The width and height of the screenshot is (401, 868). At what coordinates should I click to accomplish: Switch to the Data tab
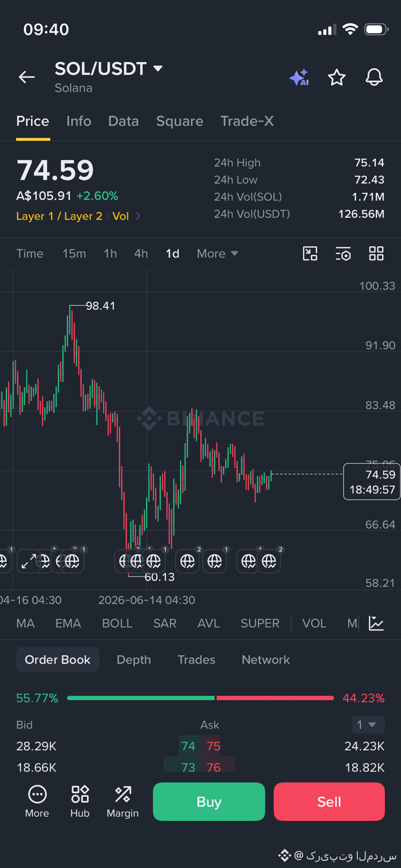123,121
